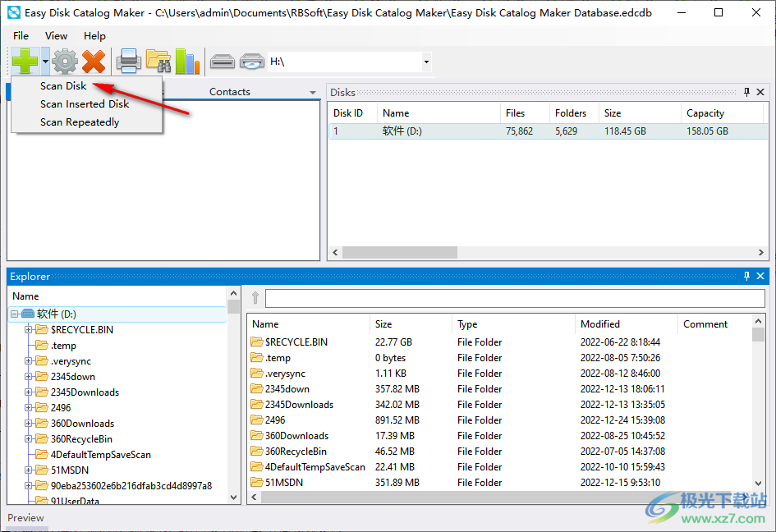Viewport: 776px width, 532px height.
Task: Collapse the 软件 (D:) tree node
Action: tap(14, 314)
